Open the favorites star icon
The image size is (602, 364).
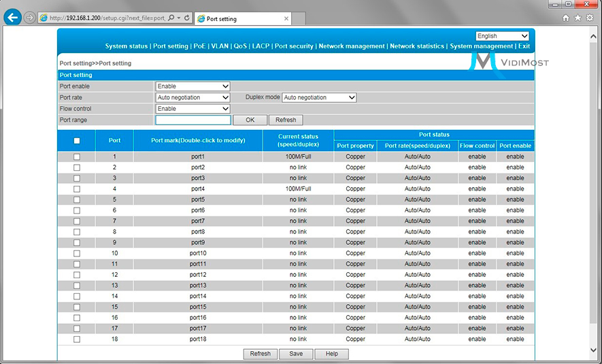pos(578,18)
